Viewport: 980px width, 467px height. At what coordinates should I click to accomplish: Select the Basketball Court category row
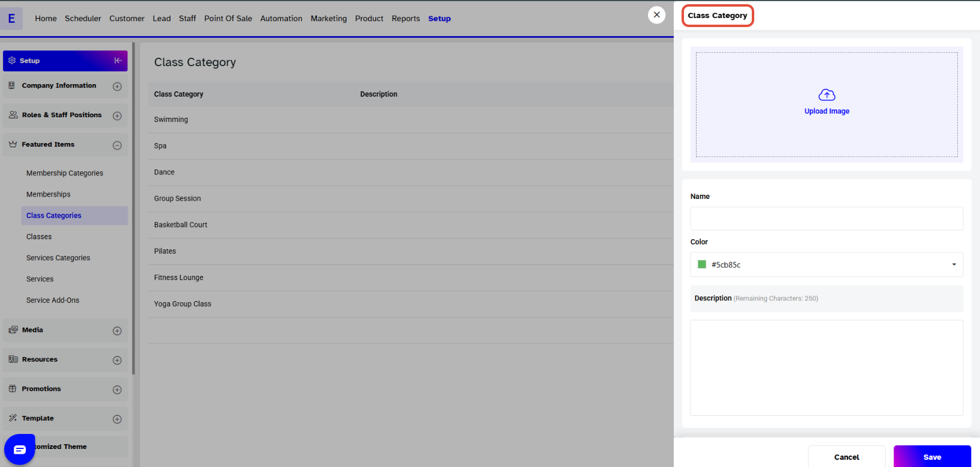click(x=411, y=225)
